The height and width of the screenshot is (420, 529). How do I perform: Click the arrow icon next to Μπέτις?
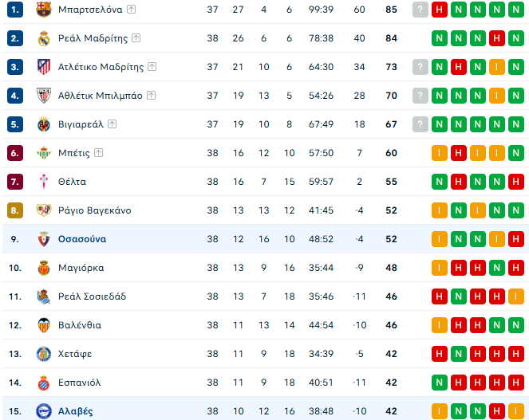coord(98,153)
